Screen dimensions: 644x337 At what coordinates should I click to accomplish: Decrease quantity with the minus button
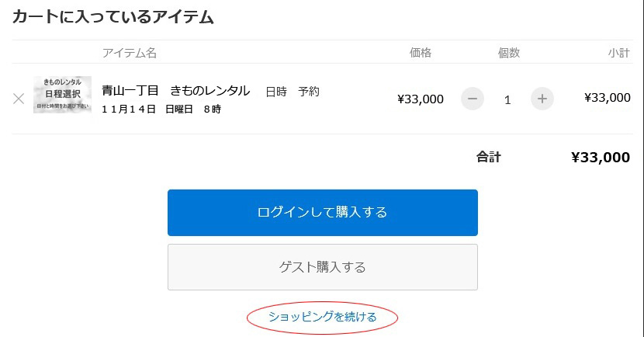pos(473,99)
